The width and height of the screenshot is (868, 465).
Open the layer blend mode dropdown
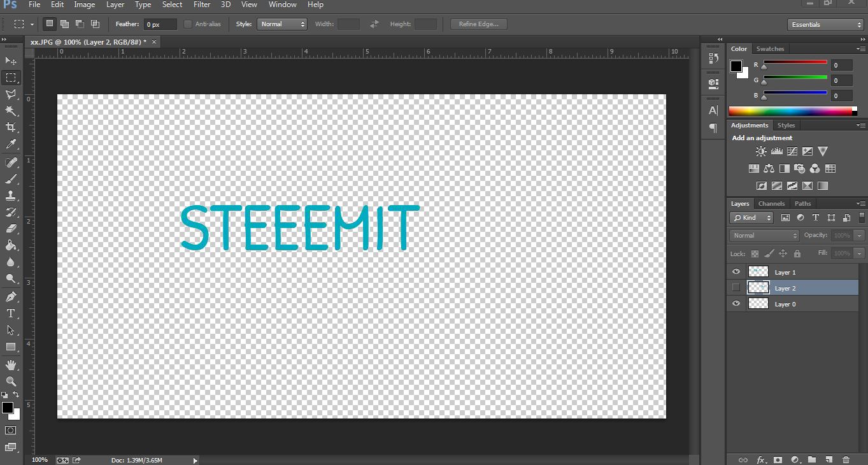tap(764, 236)
